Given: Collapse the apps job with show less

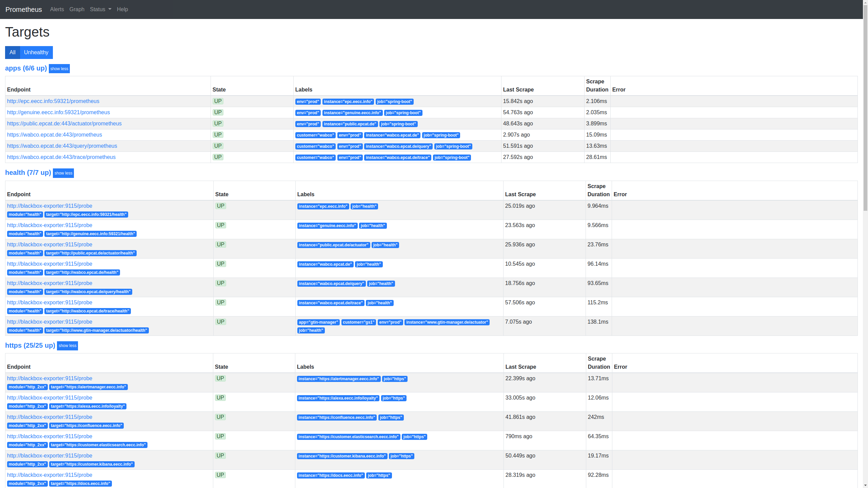Looking at the screenshot, I should tap(59, 69).
